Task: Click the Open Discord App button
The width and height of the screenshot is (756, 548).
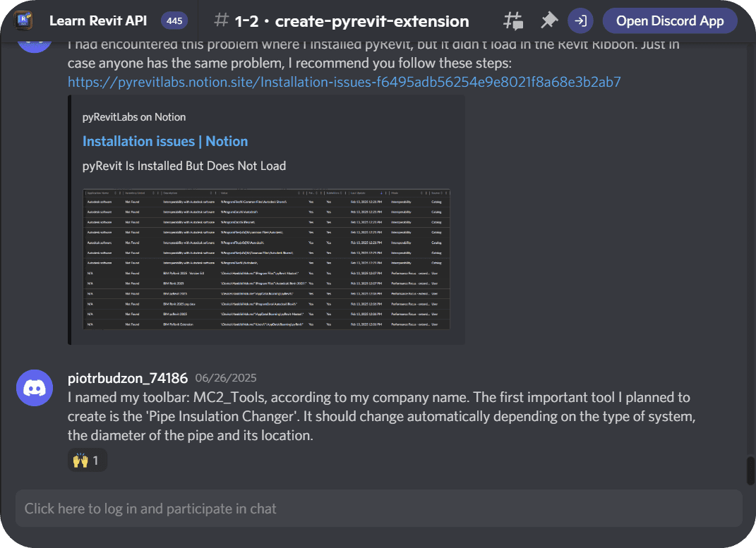Action: [x=670, y=21]
